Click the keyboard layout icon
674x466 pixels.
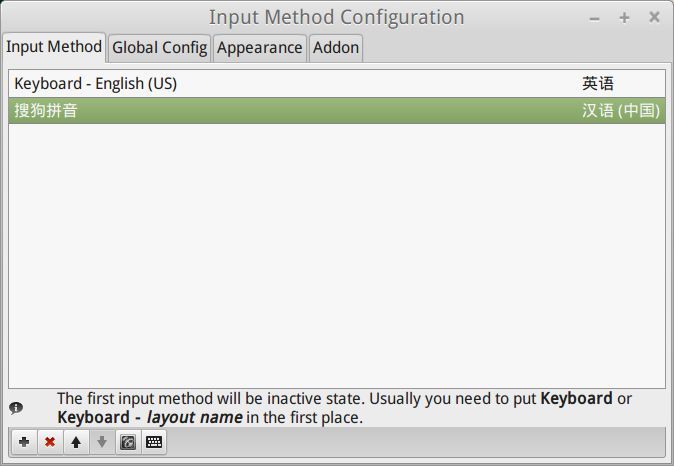[153, 442]
